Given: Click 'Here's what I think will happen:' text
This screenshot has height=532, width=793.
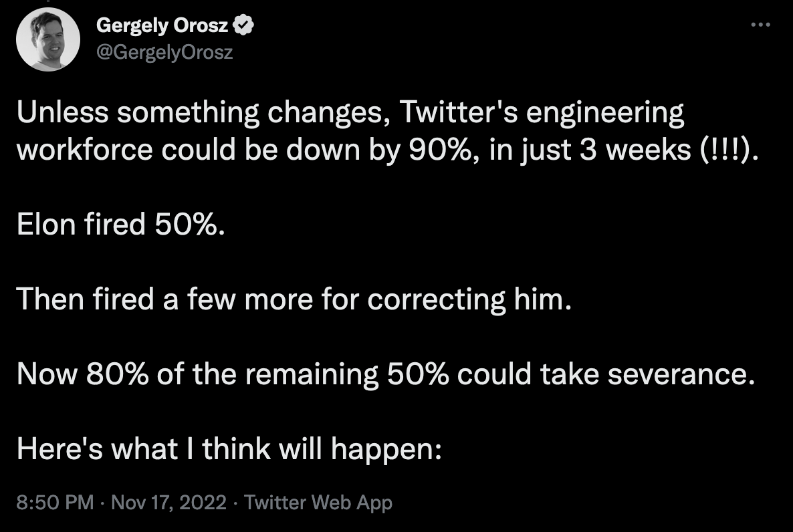Looking at the screenshot, I should coord(229,449).
